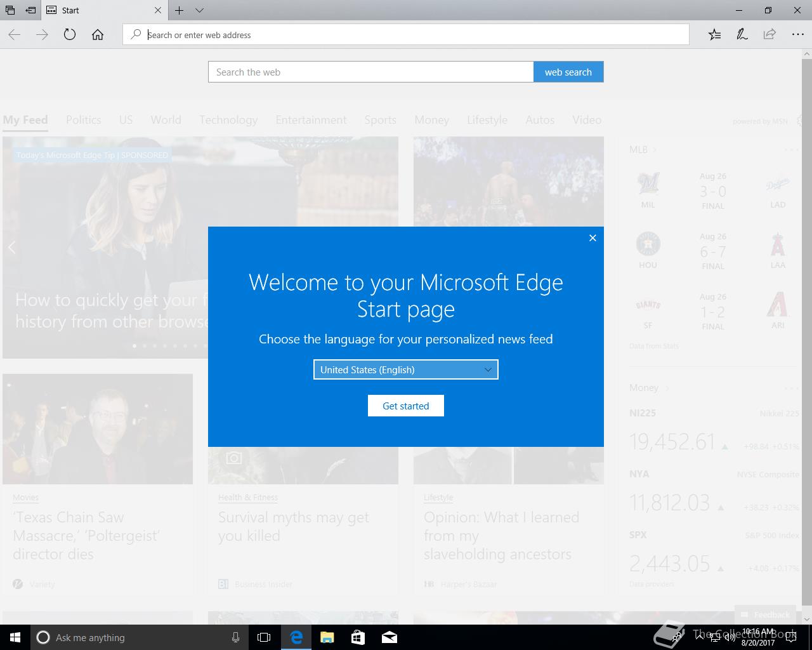
Task: Open SF vs ARI 1-2 game
Action: click(714, 311)
